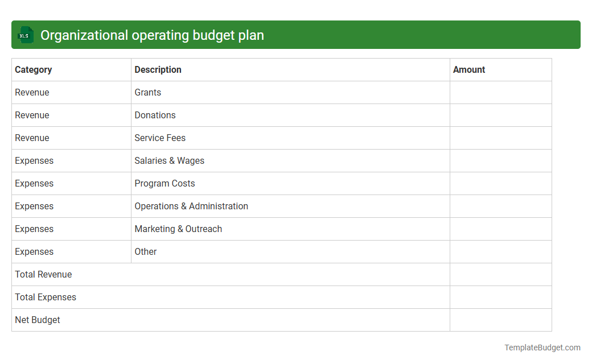Click the Total Revenue row label
592x364 pixels.
click(43, 274)
